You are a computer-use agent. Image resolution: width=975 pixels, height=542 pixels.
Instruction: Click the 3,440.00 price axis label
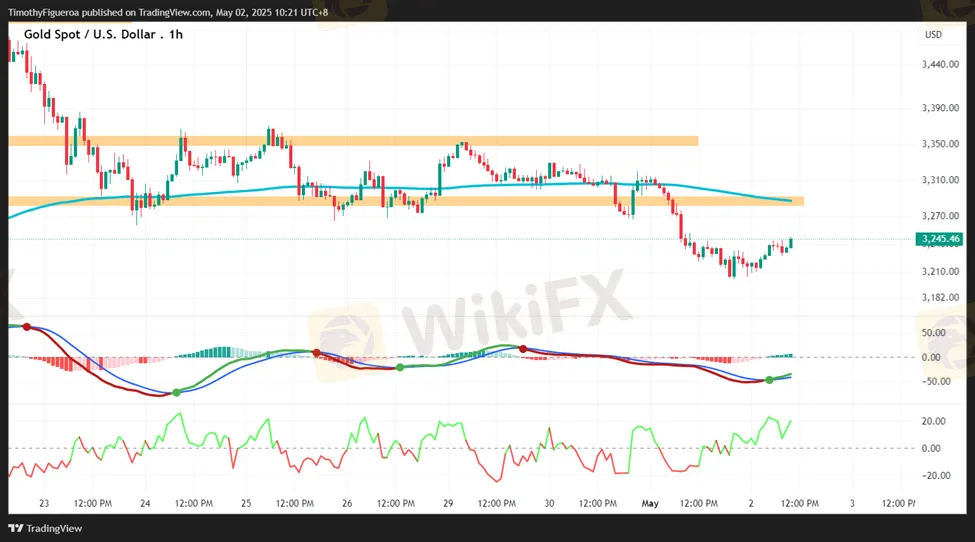pyautogui.click(x=940, y=64)
